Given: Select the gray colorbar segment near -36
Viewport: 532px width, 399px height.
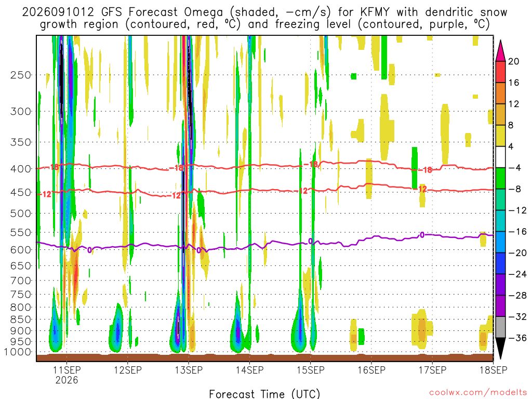Looking at the screenshot, I should tap(500, 327).
